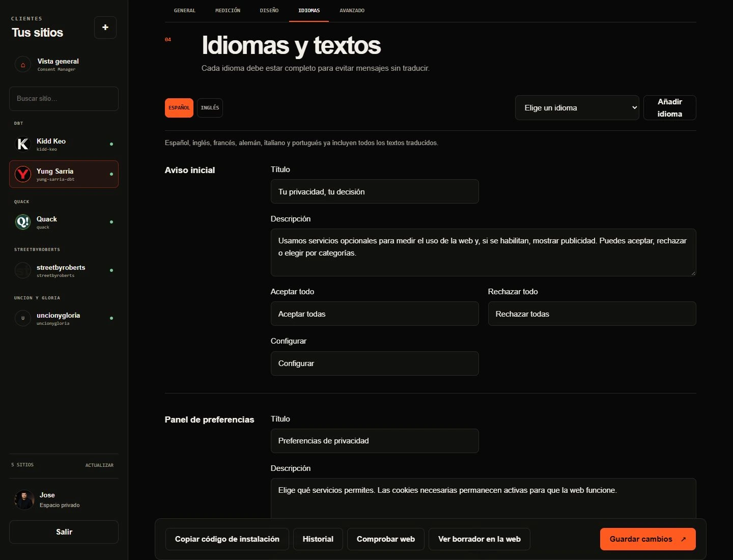Select the Kidd Keo site name
This screenshot has width=733, height=560.
coord(51,141)
